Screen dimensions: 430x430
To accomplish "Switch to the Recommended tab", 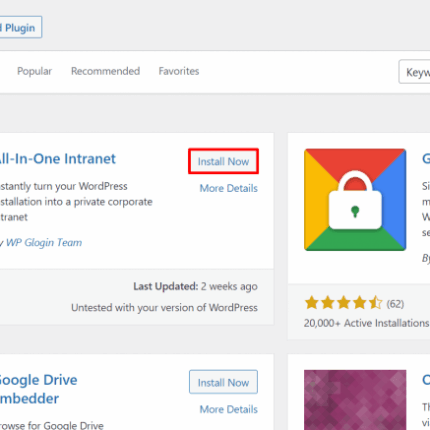I will [x=105, y=71].
